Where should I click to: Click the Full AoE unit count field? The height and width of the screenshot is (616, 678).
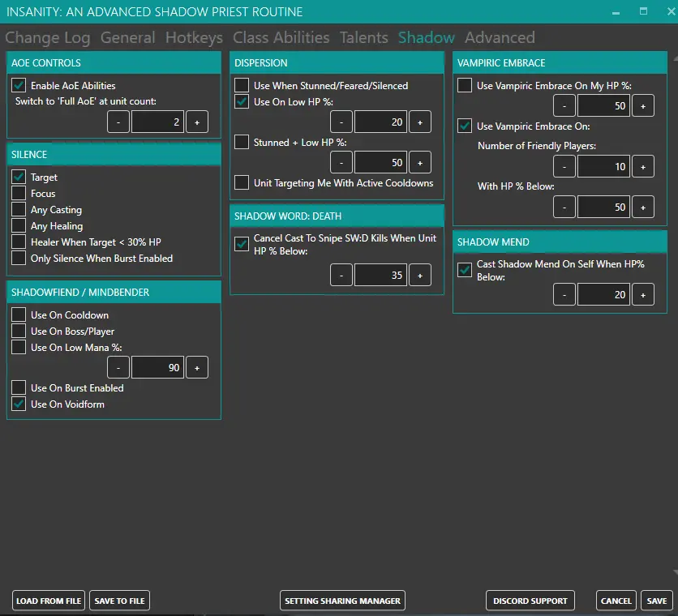tap(158, 122)
